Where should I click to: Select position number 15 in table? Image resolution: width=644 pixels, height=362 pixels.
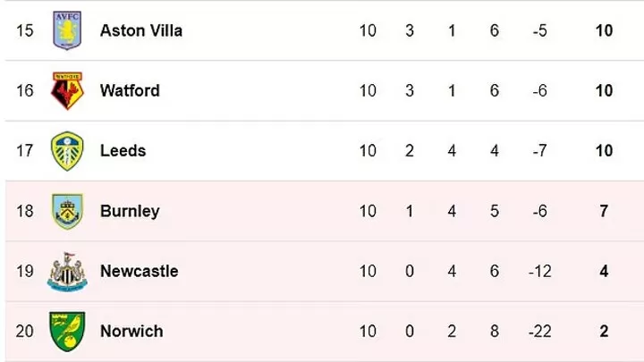[x=25, y=30]
